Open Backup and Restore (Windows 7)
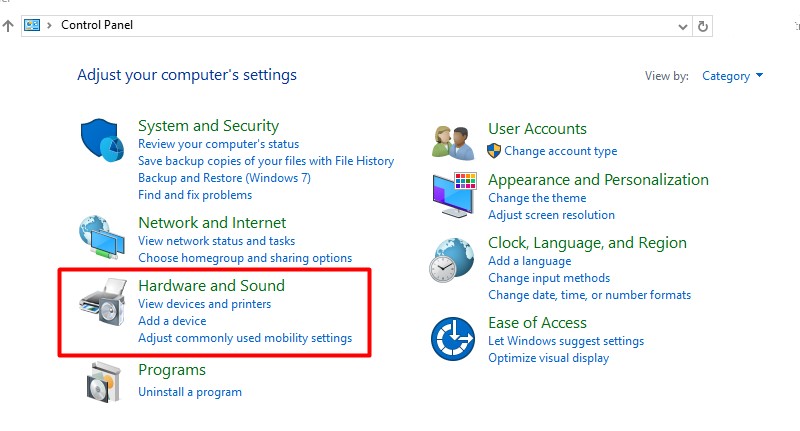Viewport: 800px width, 431px height. pyautogui.click(x=224, y=178)
